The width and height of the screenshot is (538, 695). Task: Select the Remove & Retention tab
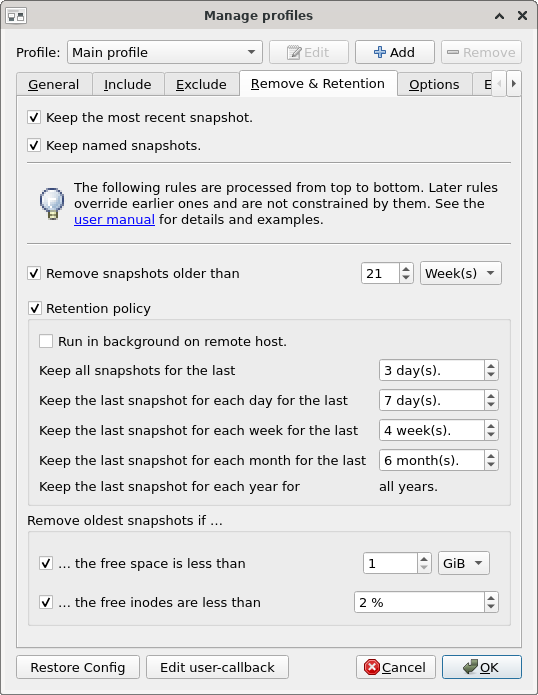point(318,83)
